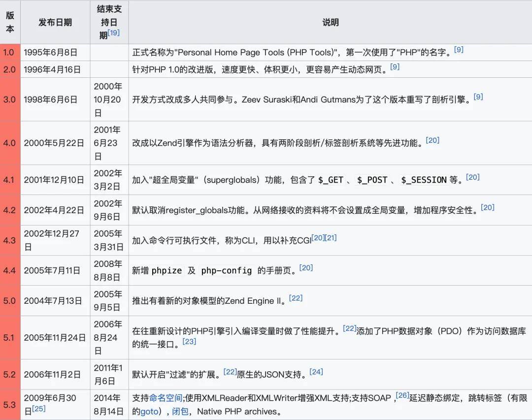The height and width of the screenshot is (420, 532).
Task: Click end-of-support date 2002年3月2日
Action: 108,180
